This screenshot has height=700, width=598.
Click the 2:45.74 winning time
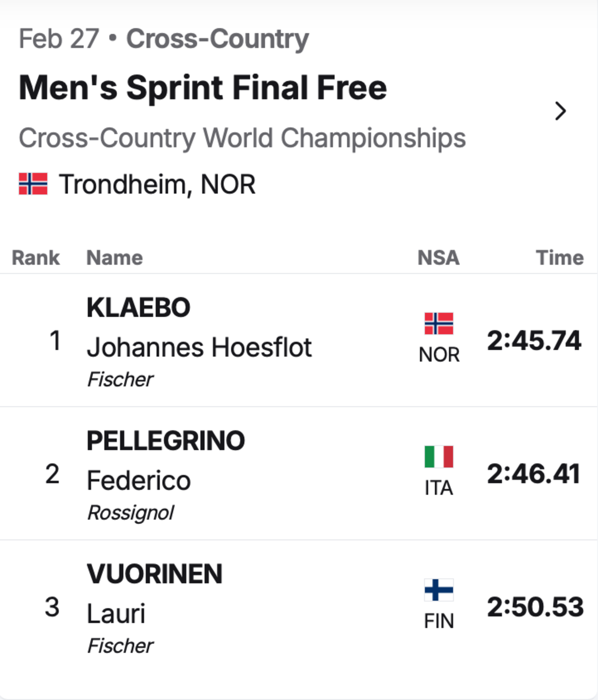tap(534, 341)
